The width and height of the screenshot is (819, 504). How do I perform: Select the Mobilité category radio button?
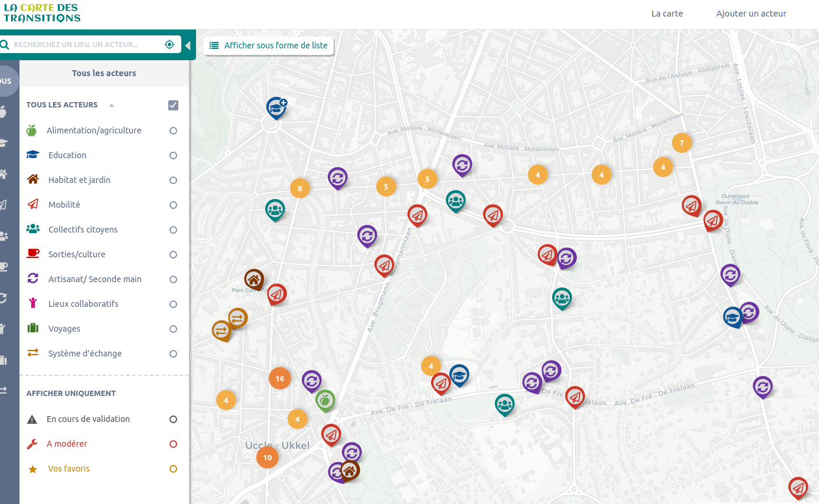[173, 205]
